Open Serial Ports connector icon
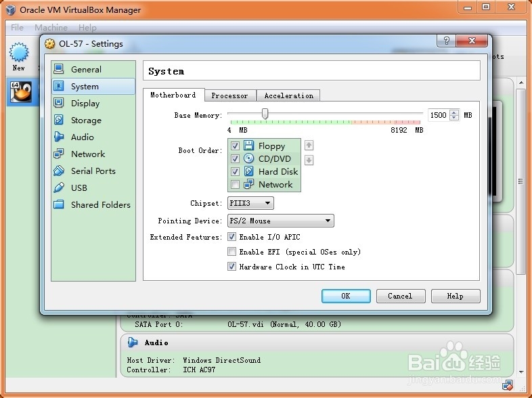This screenshot has height=398, width=532. point(59,171)
